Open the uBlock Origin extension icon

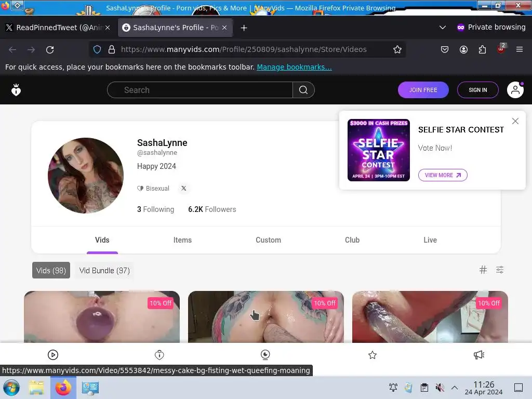point(501,49)
